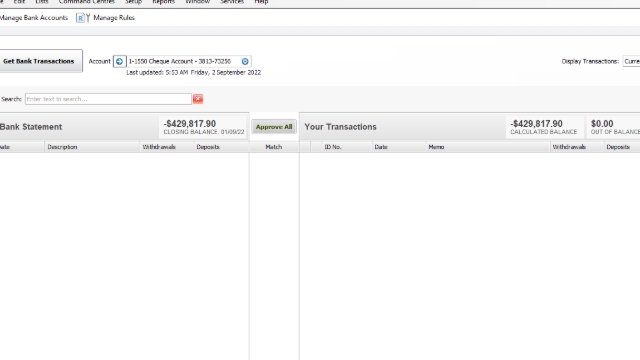The width and height of the screenshot is (640, 360).
Task: Open the account detail arrow icon beside Account
Action: click(x=119, y=61)
